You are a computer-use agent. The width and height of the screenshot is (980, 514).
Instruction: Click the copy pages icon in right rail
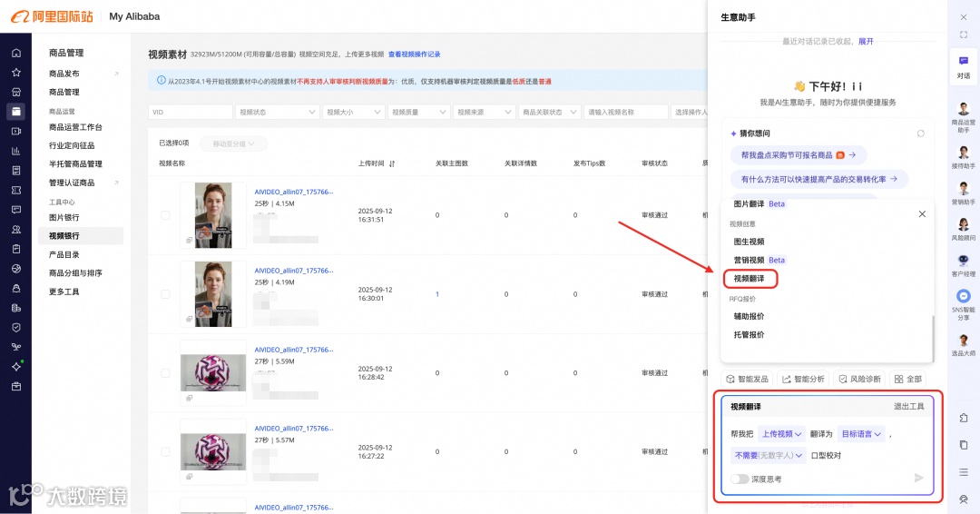pos(963,445)
